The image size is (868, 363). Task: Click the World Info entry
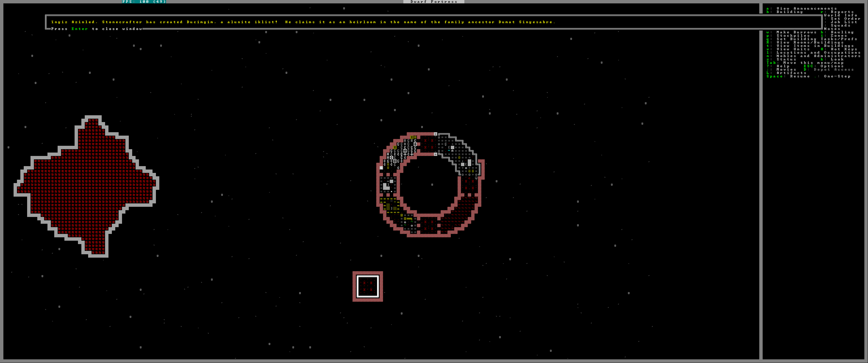click(841, 15)
